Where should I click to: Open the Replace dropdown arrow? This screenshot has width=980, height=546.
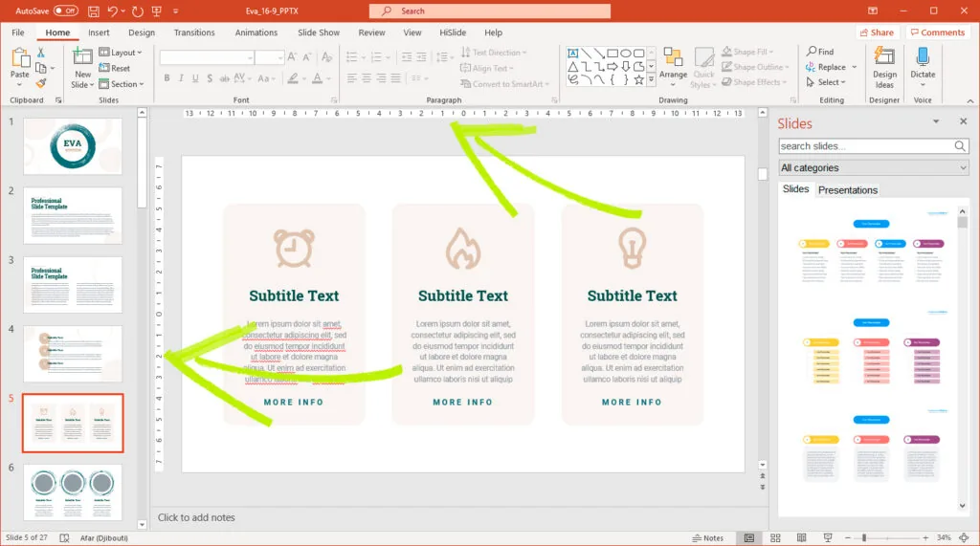855,67
